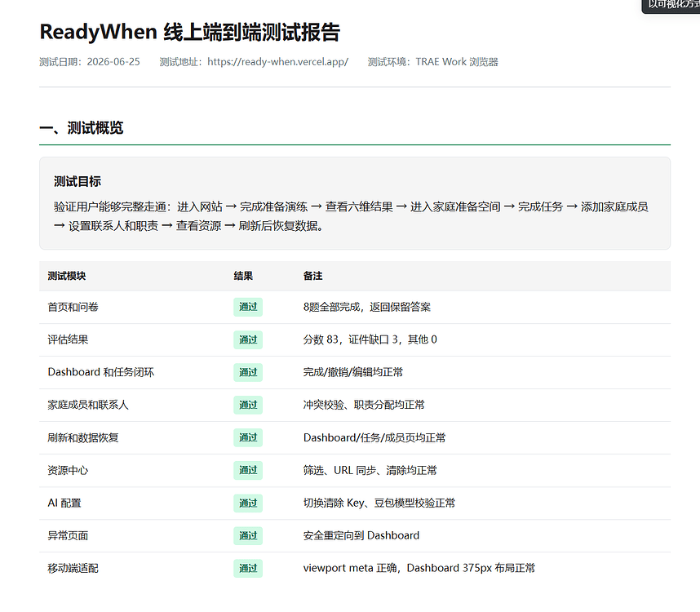Click 通过 badge in Dashboard 和任务闭环 row
The height and width of the screenshot is (612, 700).
pos(248,372)
